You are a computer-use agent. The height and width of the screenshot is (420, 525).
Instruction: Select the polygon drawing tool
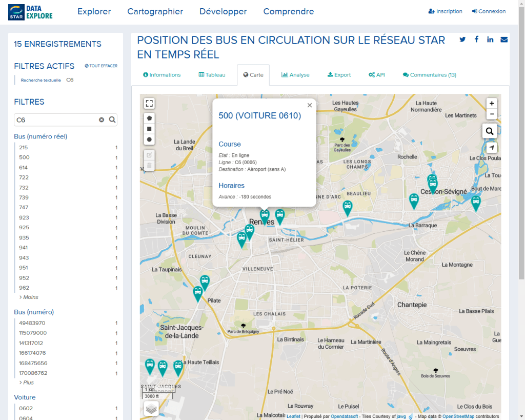149,118
